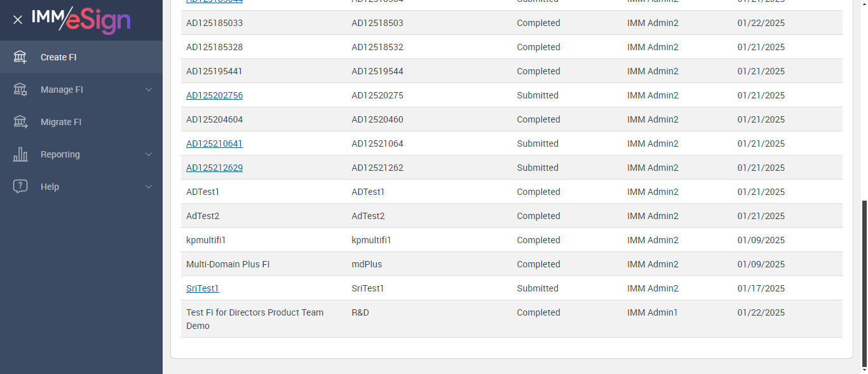
Task: Click the Manage FI gear-bank icon
Action: [x=20, y=90]
